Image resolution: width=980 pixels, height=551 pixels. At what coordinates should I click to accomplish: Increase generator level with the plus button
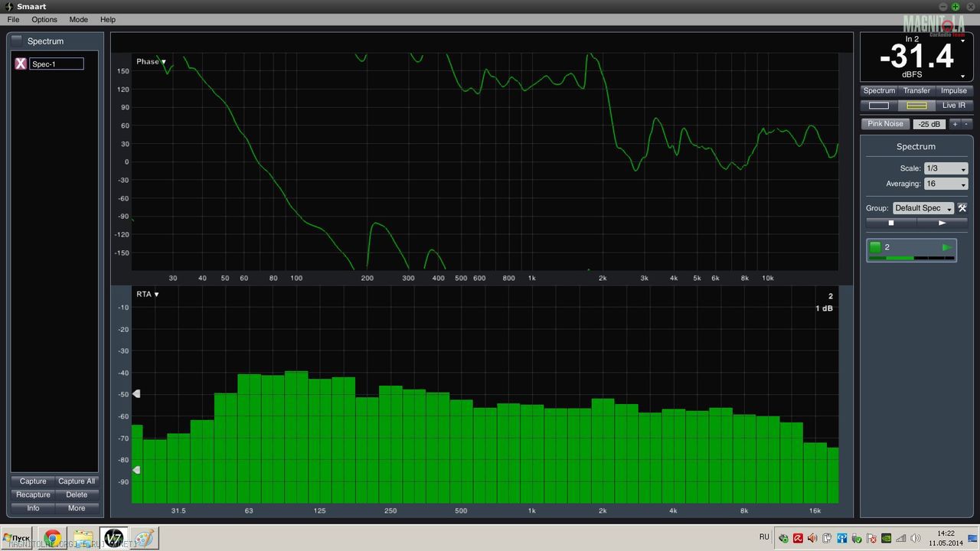tap(955, 124)
